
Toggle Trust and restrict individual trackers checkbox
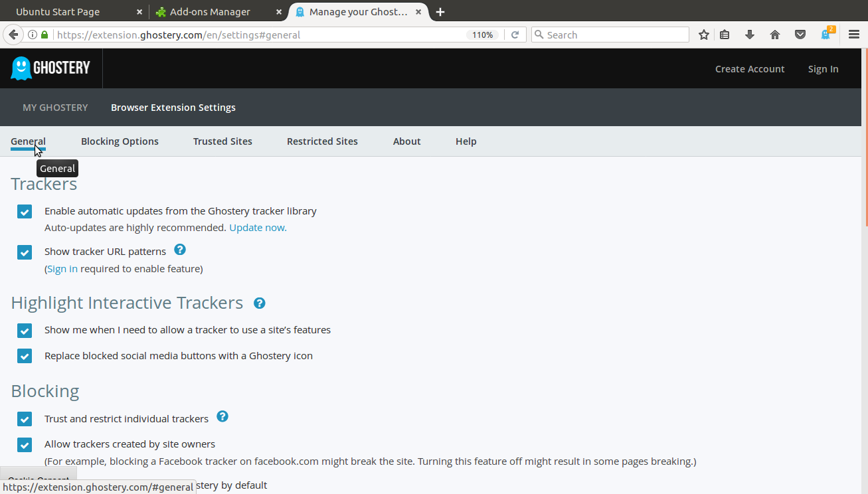(x=25, y=419)
